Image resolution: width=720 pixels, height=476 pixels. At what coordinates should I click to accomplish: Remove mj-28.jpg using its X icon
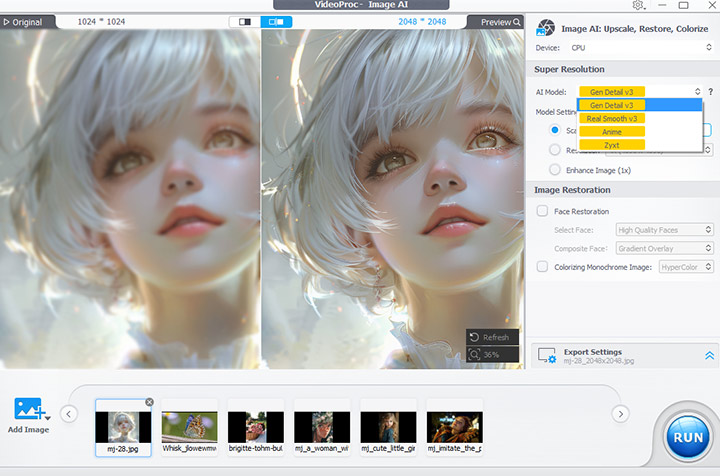[x=149, y=402]
